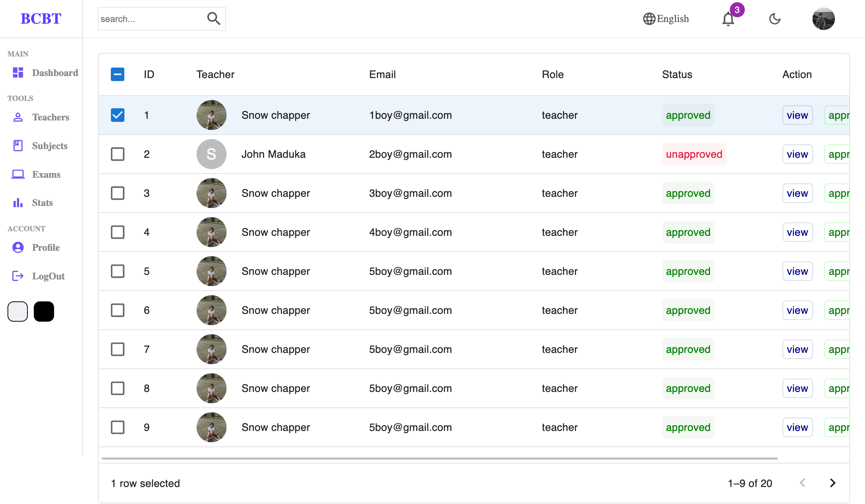Open Exams in the sidebar
865x504 pixels.
tap(46, 174)
